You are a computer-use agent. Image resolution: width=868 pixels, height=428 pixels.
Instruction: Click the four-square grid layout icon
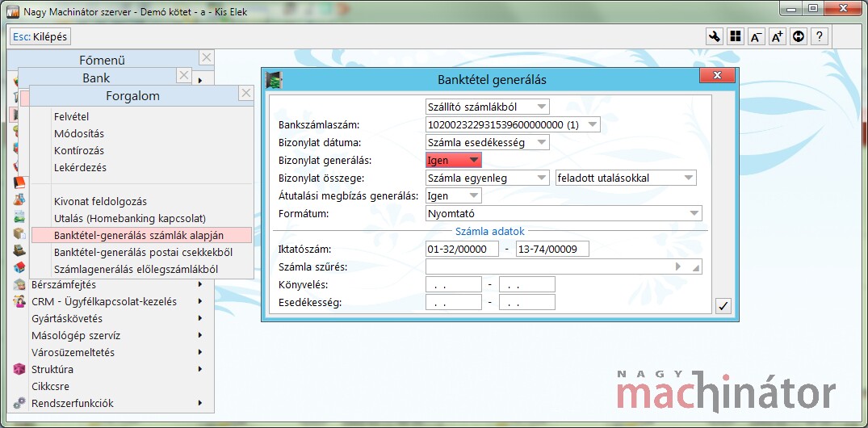click(x=735, y=36)
